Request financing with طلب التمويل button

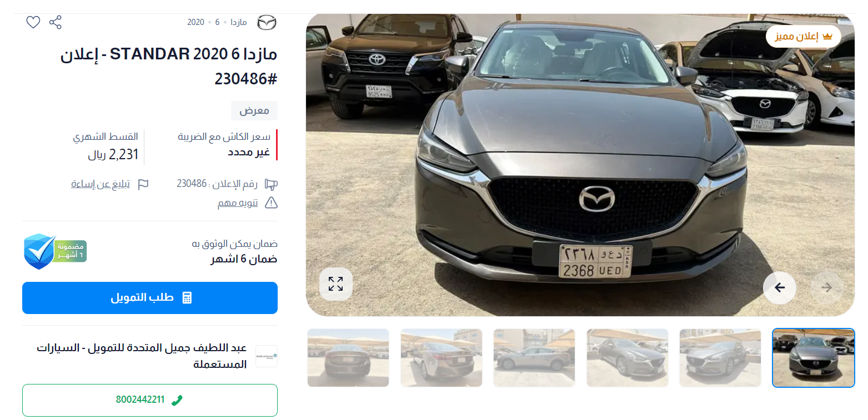pos(150,298)
